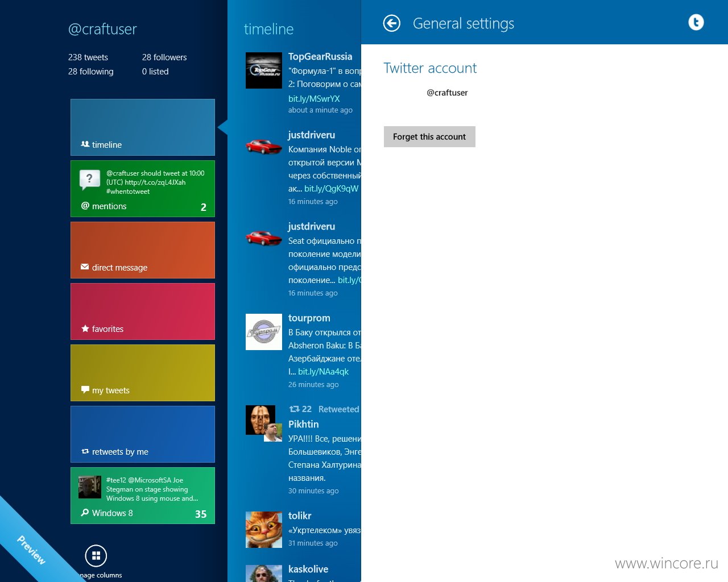Click the mentions unread count 2
The width and height of the screenshot is (728, 582).
click(x=204, y=207)
